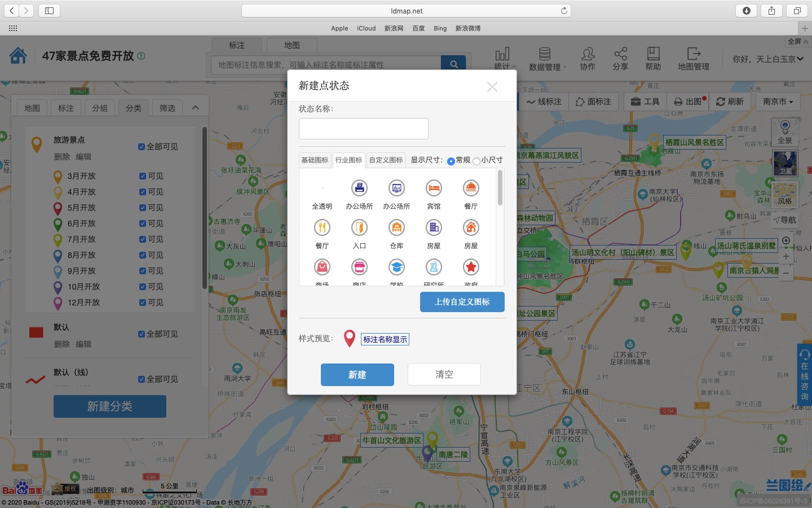Click into the status name field
The width and height of the screenshot is (812, 508).
click(x=364, y=129)
